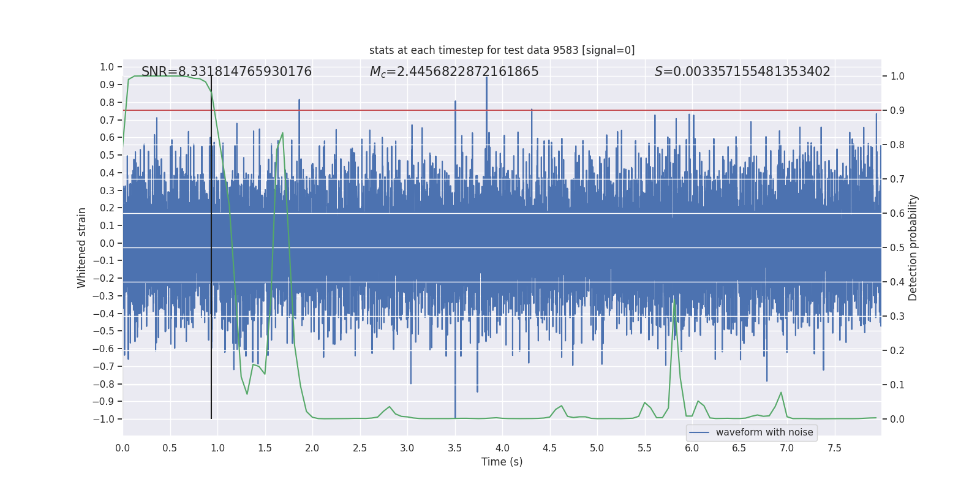
Task: Select the 3.0 tick on the Time axis
Action: coord(407,448)
